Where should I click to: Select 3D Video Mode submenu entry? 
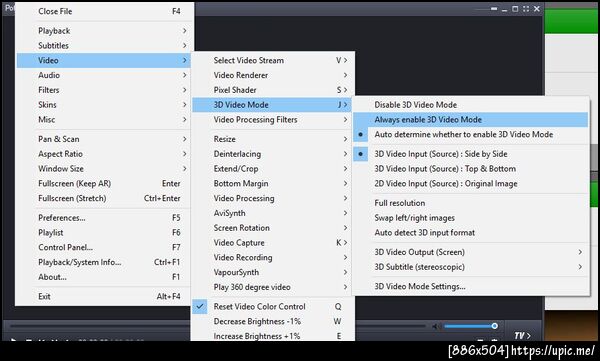point(272,105)
